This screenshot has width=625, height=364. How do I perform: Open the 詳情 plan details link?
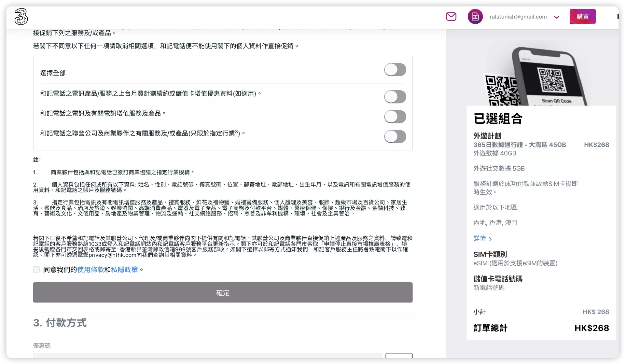[479, 238]
